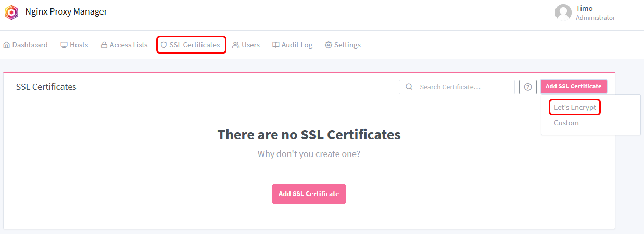Open Timo's user avatar
This screenshot has height=234, width=644.
tap(563, 13)
